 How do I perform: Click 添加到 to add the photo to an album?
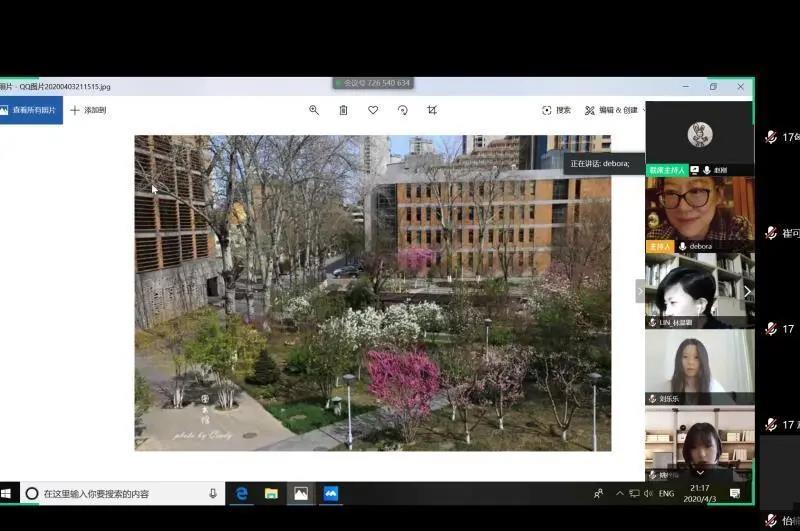(88, 110)
